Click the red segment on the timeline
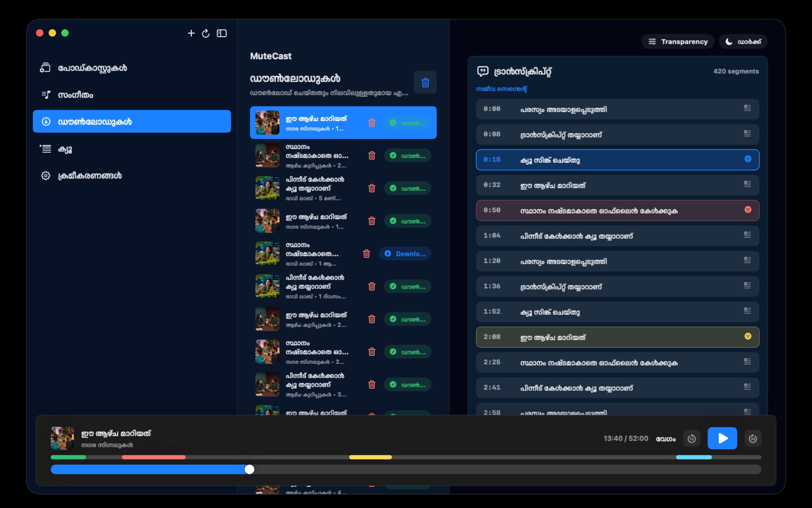 click(154, 457)
